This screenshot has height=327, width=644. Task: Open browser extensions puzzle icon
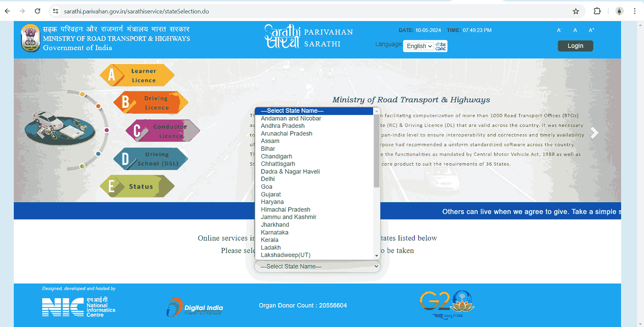[x=597, y=11]
